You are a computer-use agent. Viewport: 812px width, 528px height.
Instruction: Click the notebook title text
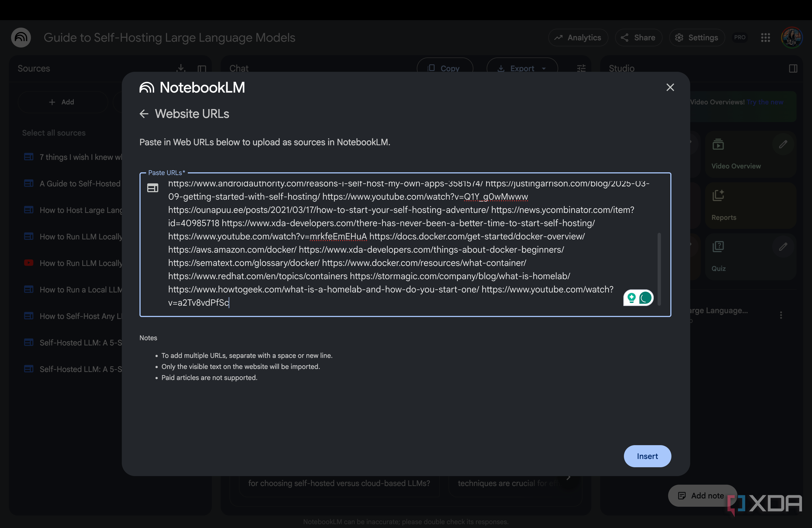coord(169,38)
